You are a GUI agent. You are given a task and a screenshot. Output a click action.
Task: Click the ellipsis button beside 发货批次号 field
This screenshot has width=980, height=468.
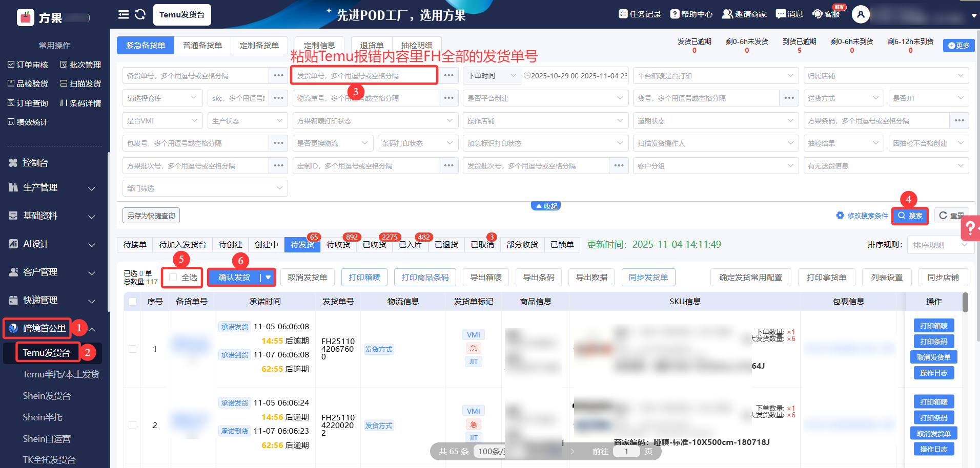(x=619, y=166)
